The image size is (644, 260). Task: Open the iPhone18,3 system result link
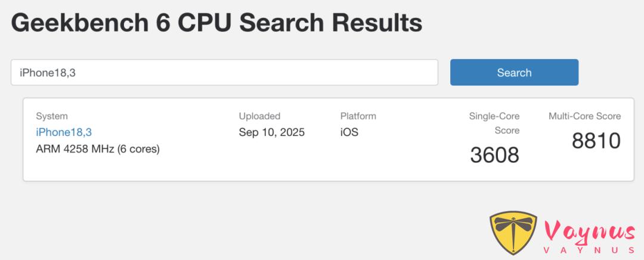[x=64, y=132]
